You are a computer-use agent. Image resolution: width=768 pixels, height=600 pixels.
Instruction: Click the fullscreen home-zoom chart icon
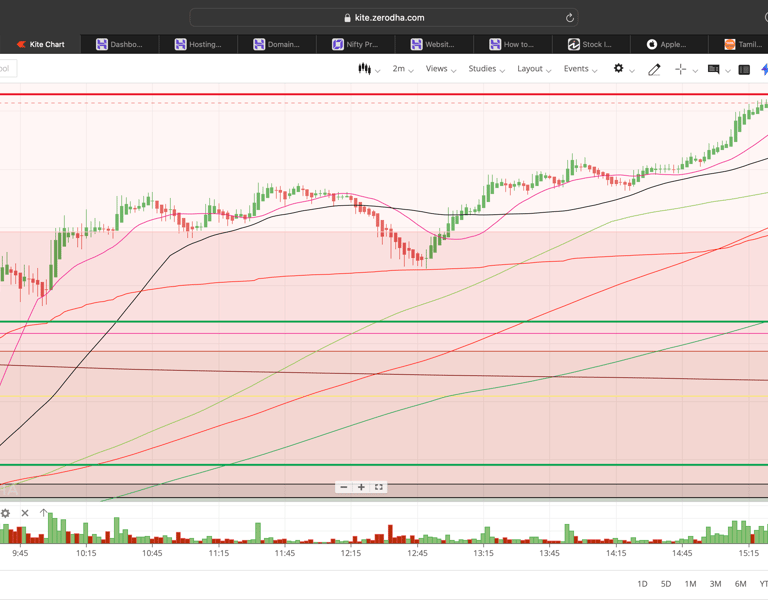379,487
